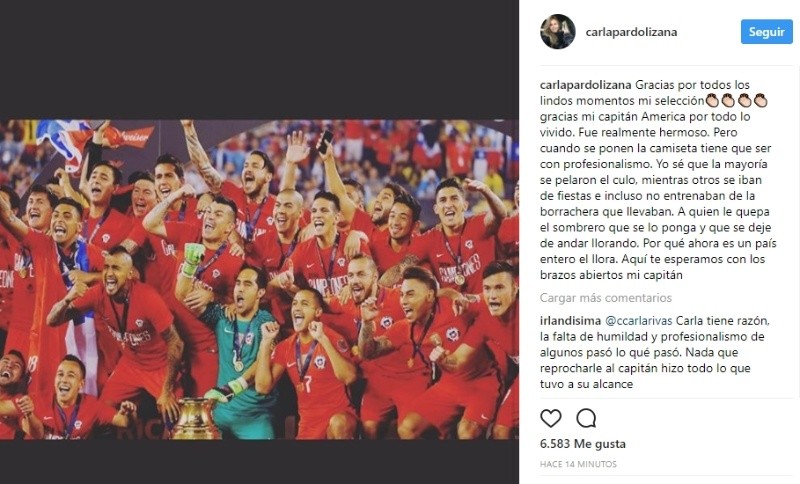This screenshot has height=484, width=800.
Task: Open carlapardolizana username in the caption
Action: click(586, 85)
